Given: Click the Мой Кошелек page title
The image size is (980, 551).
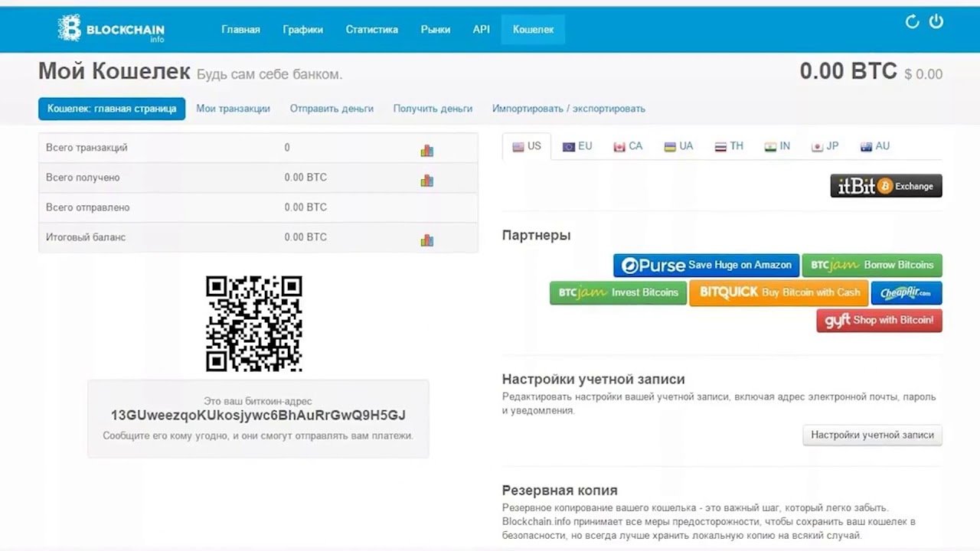Looking at the screenshot, I should (x=114, y=71).
